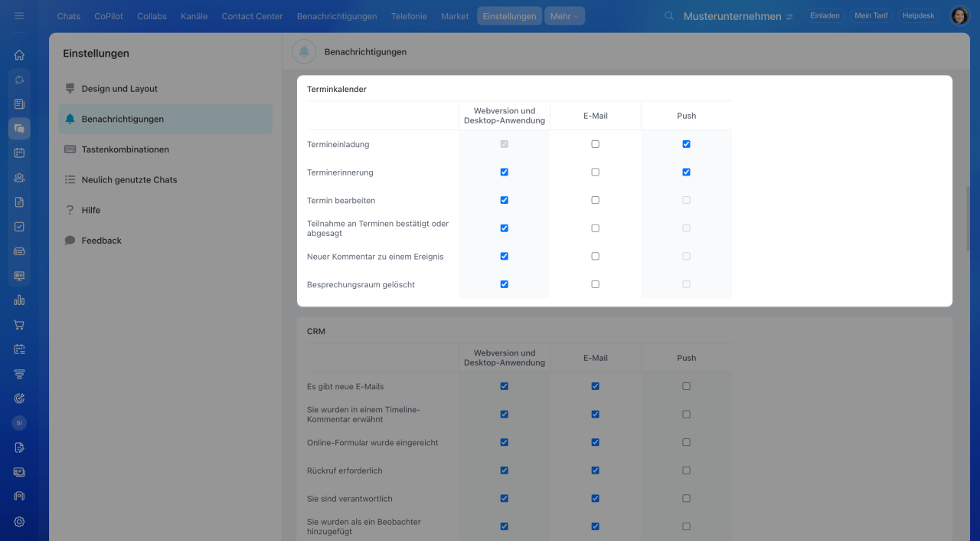Open the document-with-pen icon in sidebar
The image size is (980, 541).
19,448
